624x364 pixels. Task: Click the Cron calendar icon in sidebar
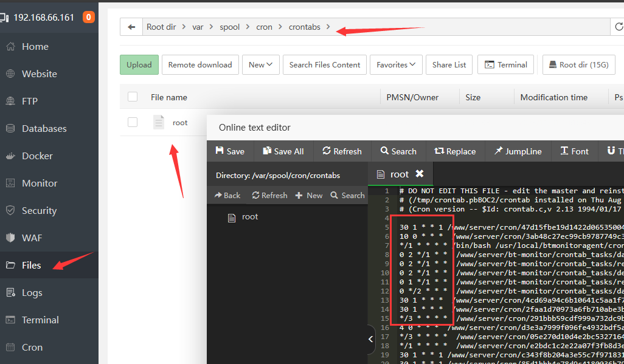(10, 348)
